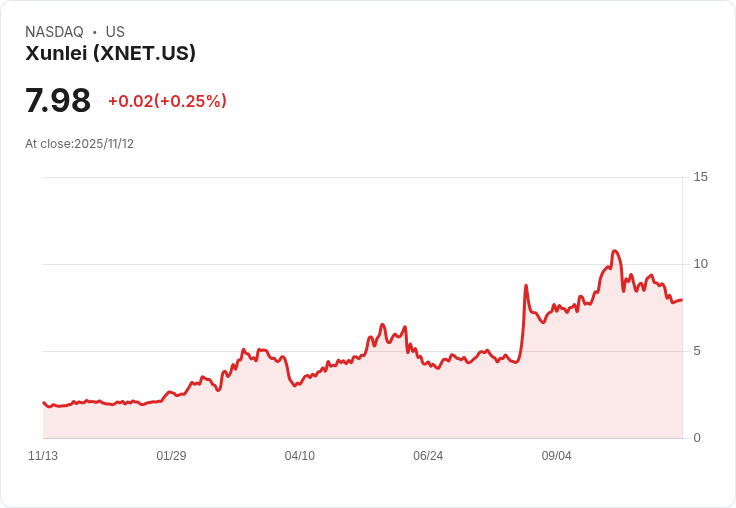Viewport: 736px width, 508px height.
Task: Click the leftmost starting point of the price line
Action: [x=44, y=402]
